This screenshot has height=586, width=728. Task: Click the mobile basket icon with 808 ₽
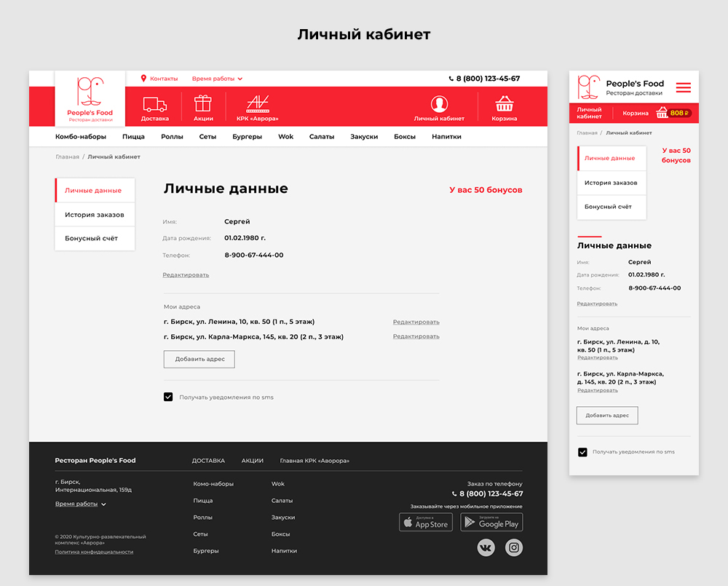(673, 113)
